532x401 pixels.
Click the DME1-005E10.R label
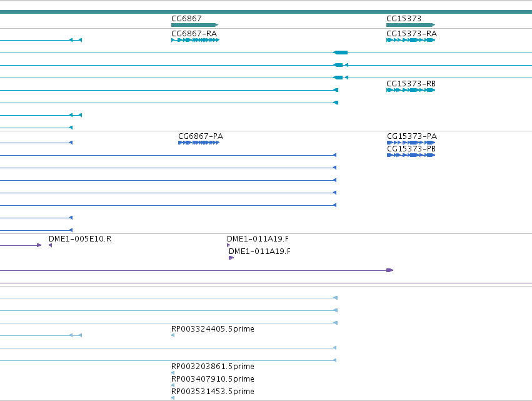pos(80,239)
